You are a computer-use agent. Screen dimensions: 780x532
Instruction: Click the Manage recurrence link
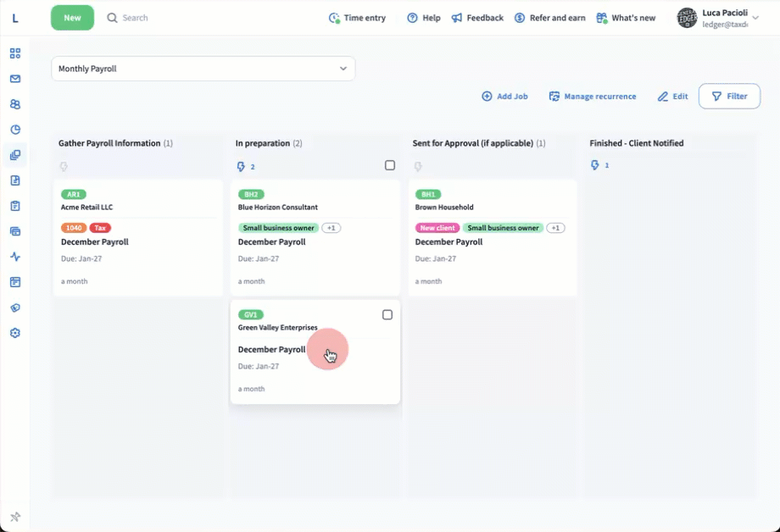pos(593,97)
